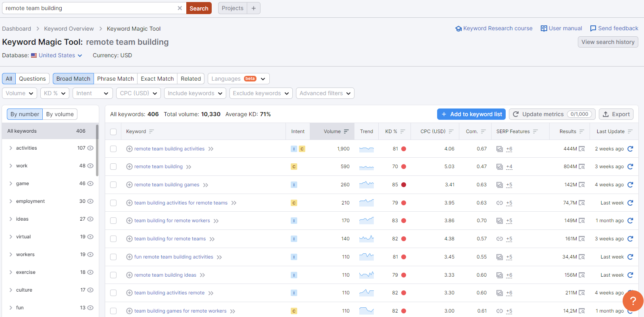Select Exact Match tab
644x317 pixels.
157,79
